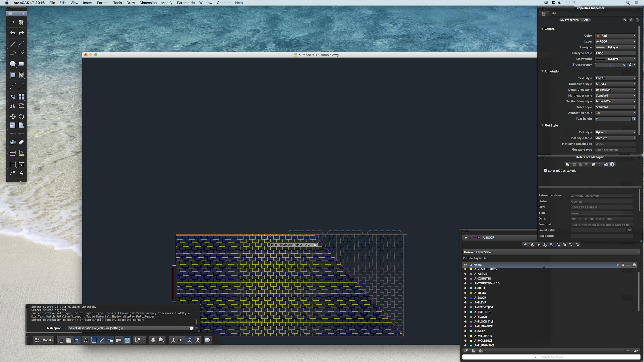Click the Layer Previous icon
Screen dimensions: 644x362
point(539,245)
